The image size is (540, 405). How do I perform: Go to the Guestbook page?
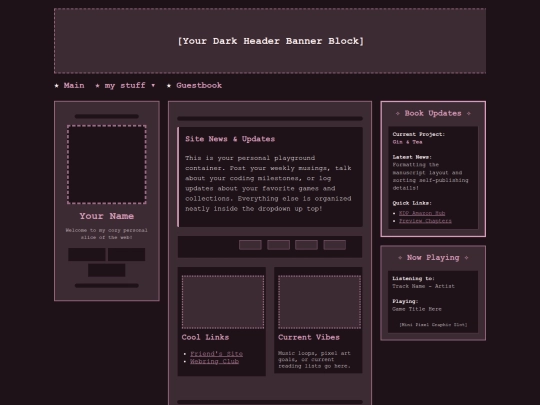coord(199,85)
